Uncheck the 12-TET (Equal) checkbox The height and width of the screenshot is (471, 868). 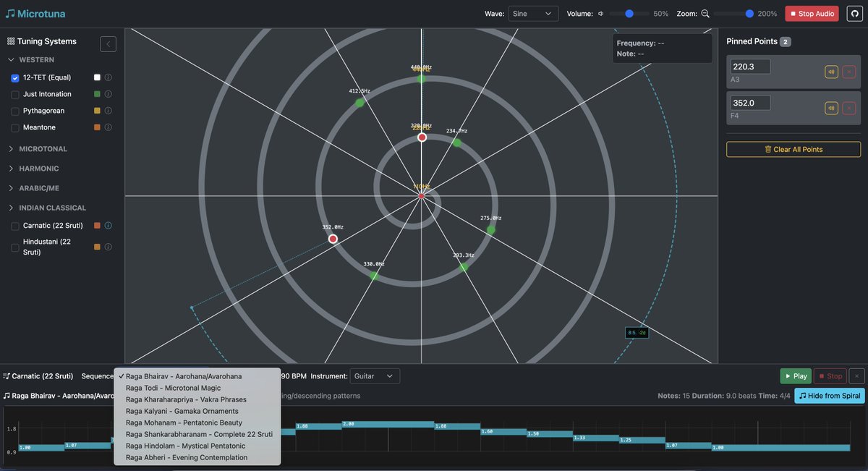(x=15, y=77)
